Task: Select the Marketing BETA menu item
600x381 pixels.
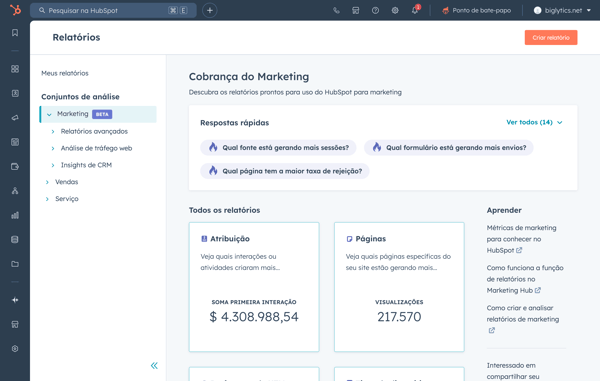Action: 98,114
